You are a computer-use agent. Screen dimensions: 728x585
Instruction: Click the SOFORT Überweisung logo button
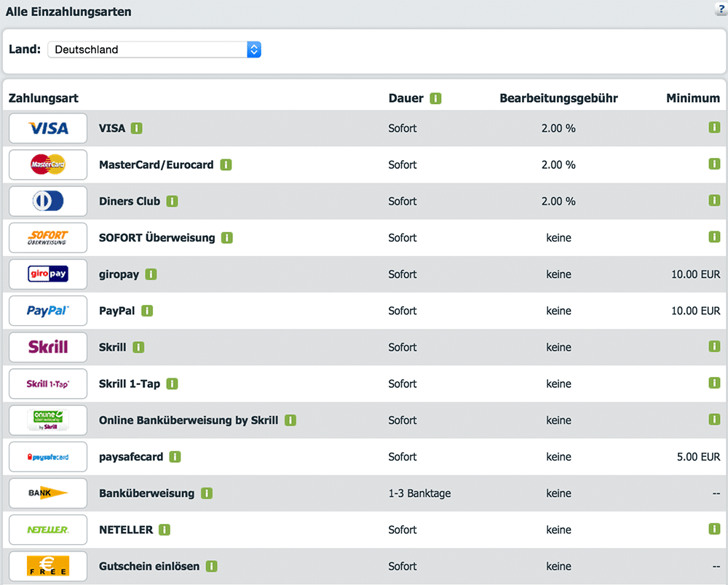pyautogui.click(x=48, y=237)
